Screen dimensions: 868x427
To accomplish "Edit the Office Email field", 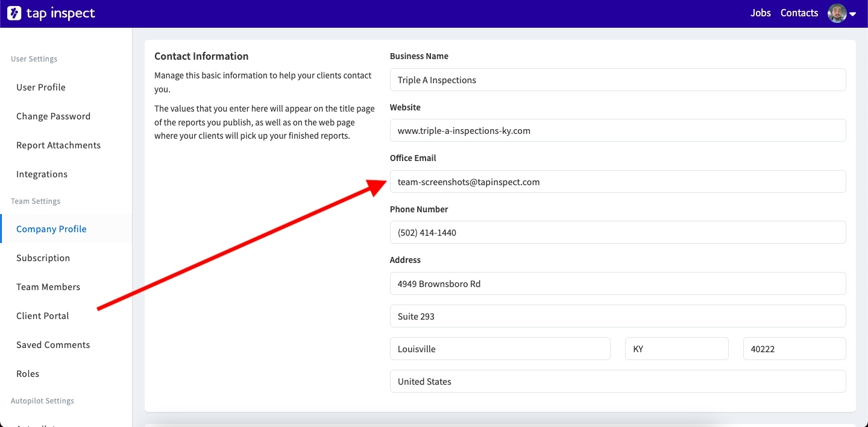I will [618, 182].
